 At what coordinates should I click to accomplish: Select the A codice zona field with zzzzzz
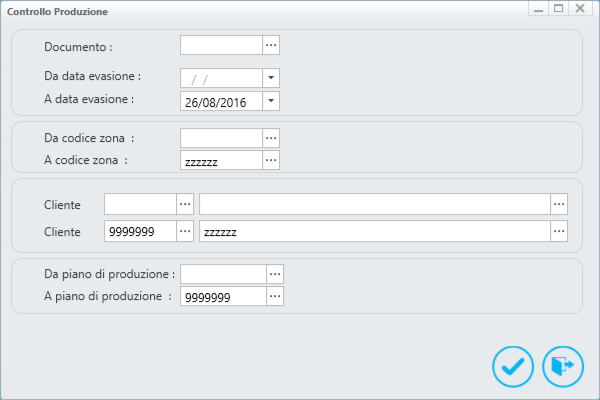(x=222, y=160)
